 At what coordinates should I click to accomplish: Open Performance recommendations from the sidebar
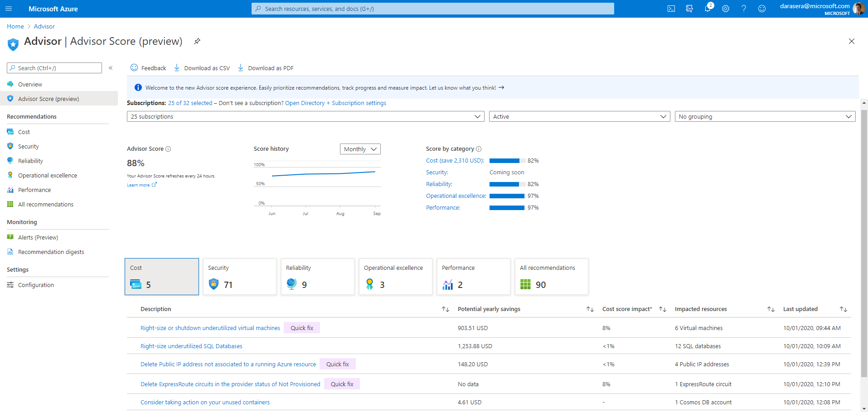34,189
